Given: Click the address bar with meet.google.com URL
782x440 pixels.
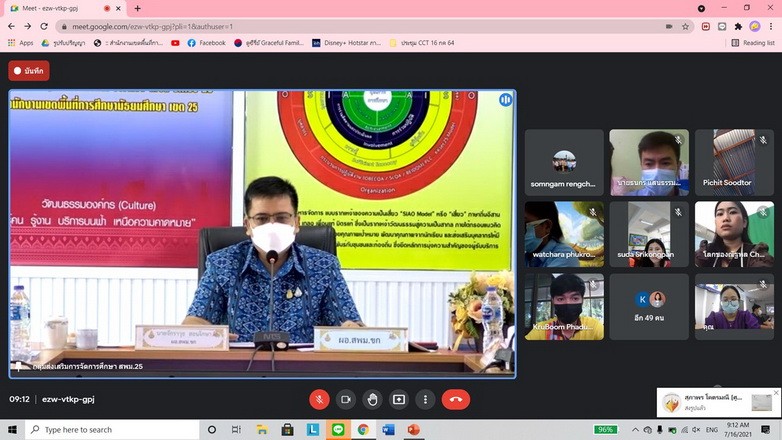Looking at the screenshot, I should pyautogui.click(x=350, y=27).
